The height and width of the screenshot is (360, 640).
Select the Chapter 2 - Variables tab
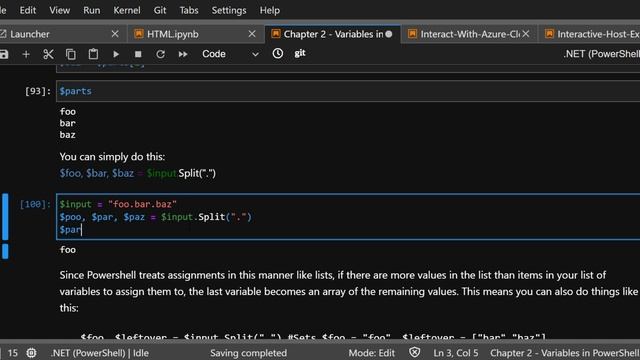click(x=333, y=34)
